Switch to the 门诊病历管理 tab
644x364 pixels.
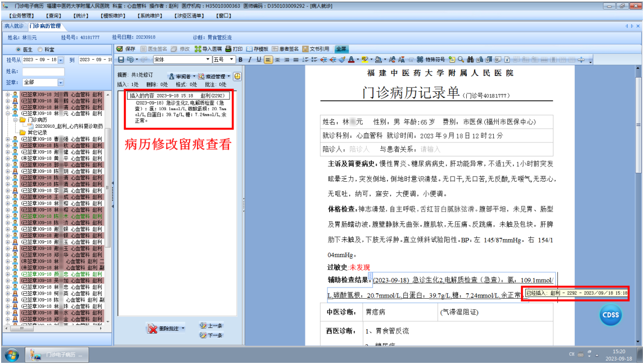point(45,26)
